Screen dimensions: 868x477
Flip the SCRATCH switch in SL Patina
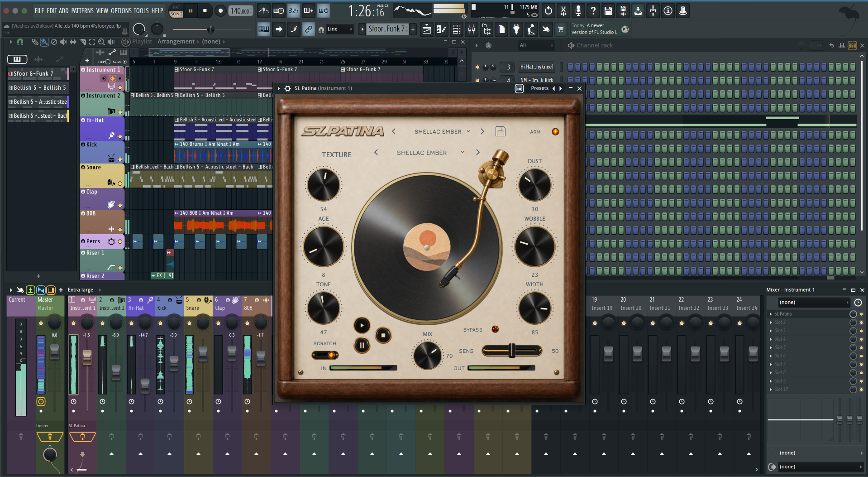point(325,355)
